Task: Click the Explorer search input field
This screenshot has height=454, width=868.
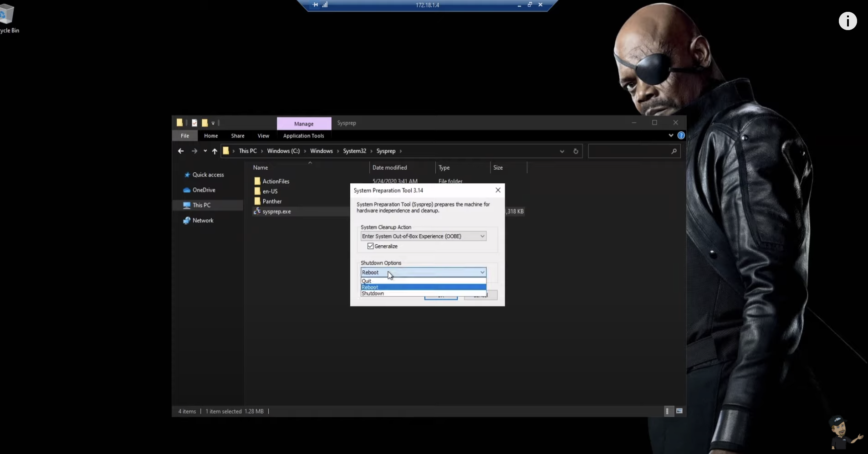Action: coord(628,151)
